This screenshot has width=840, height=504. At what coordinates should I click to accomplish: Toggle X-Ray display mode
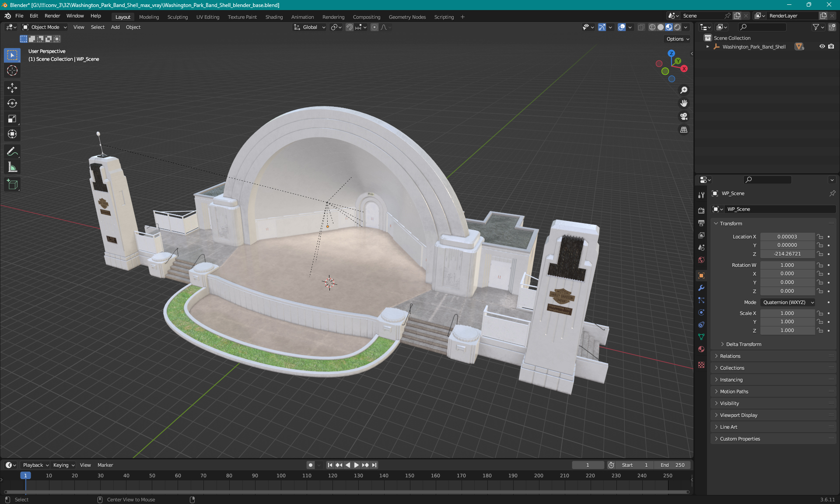[x=641, y=27]
